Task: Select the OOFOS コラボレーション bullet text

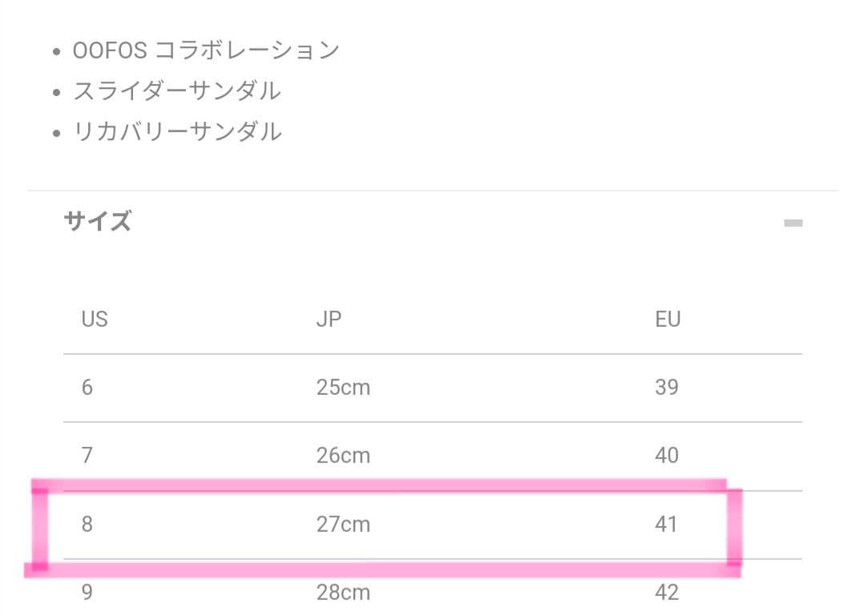Action: (x=206, y=50)
